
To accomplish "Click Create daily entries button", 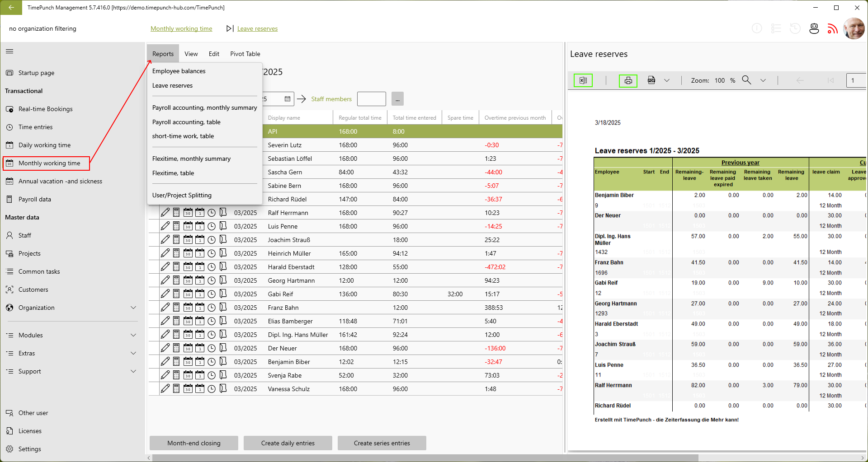I will (288, 443).
